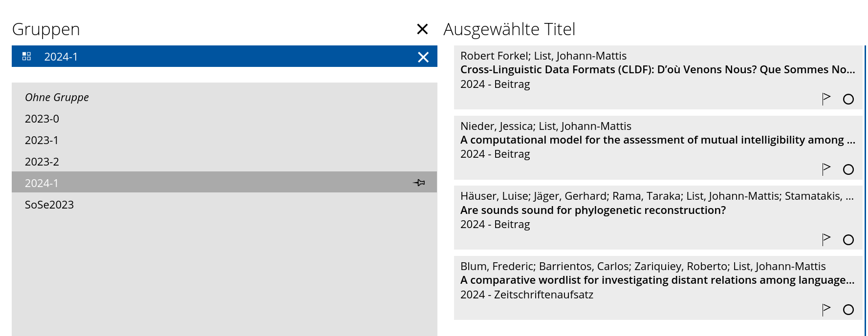The width and height of the screenshot is (868, 336).
Task: Click the pin icon on the 2024-1 row
Action: tap(419, 183)
